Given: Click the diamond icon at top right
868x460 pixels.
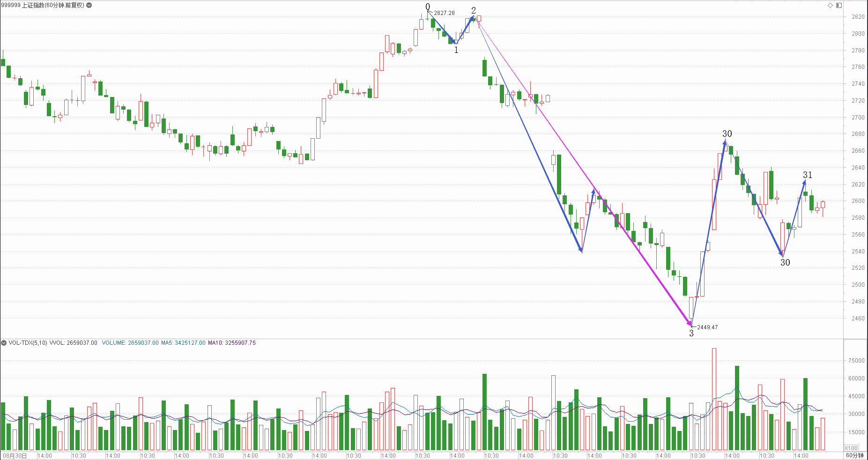Looking at the screenshot, I should tap(830, 5).
